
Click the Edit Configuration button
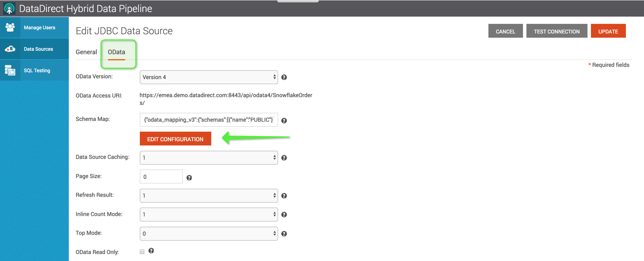pos(175,139)
